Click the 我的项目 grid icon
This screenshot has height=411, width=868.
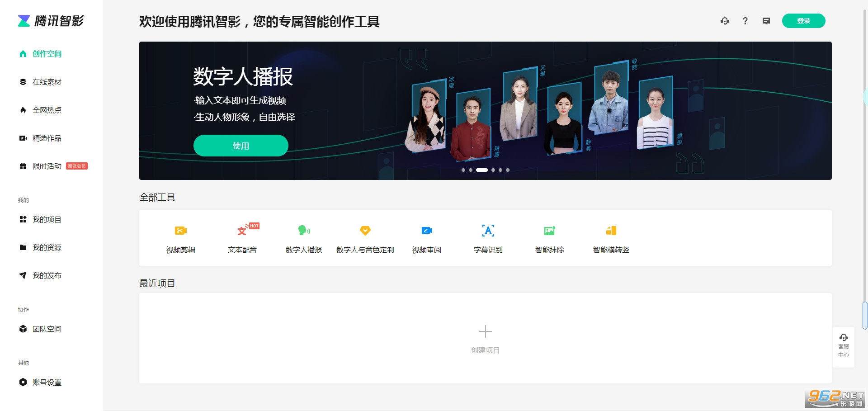pyautogui.click(x=23, y=219)
